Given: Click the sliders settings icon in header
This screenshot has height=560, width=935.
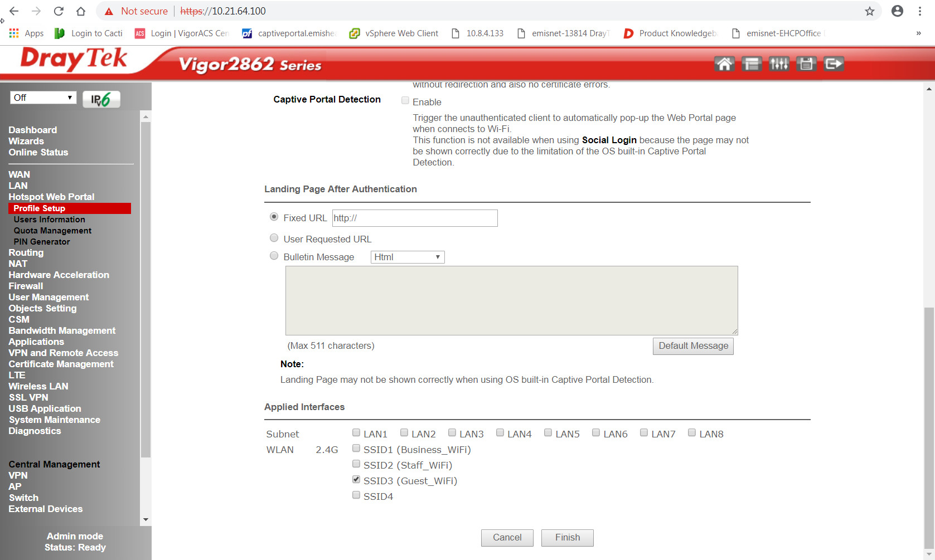Looking at the screenshot, I should click(x=779, y=64).
